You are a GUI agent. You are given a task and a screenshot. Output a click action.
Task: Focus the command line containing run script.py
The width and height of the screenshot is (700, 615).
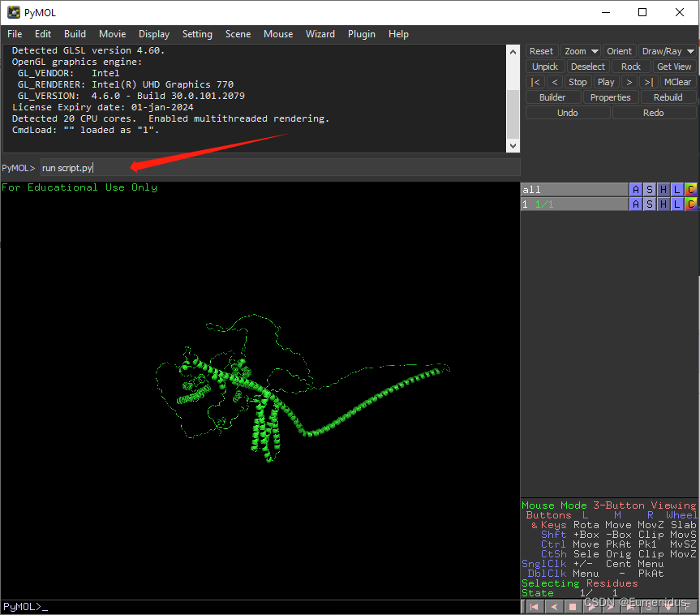click(x=281, y=168)
